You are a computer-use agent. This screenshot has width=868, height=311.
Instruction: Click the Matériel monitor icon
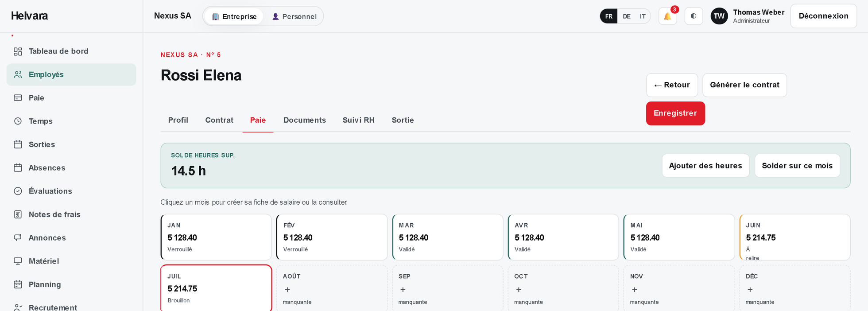[18, 261]
